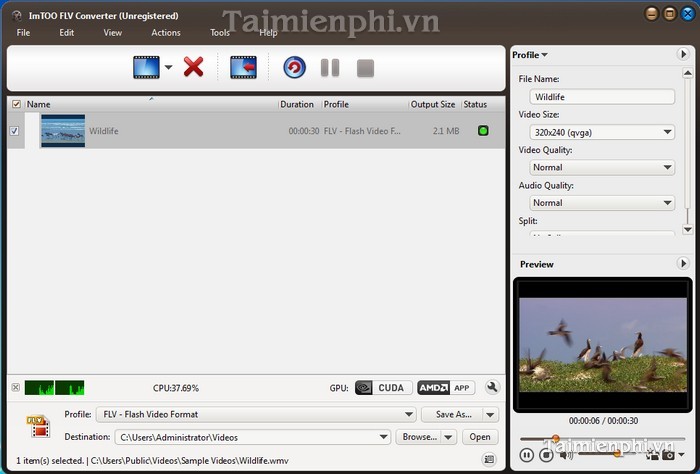Viewport: 700px width, 474px height.
Task: Toggle NVIDIA CUDA GPU acceleration
Action: pyautogui.click(x=383, y=387)
